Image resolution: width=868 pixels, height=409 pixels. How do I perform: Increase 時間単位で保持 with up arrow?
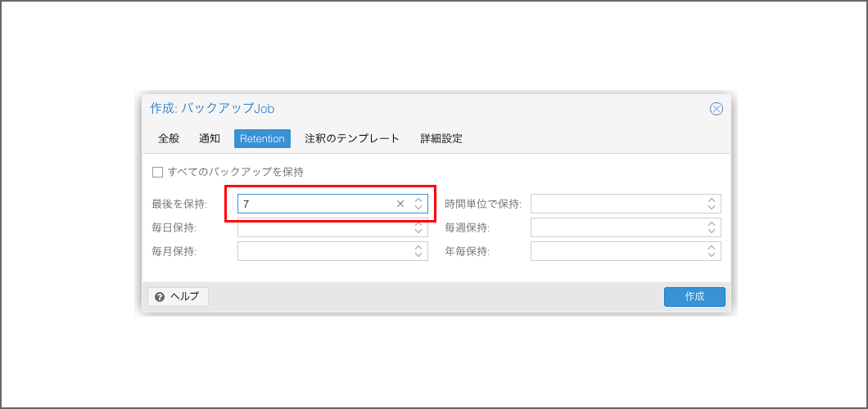point(712,200)
